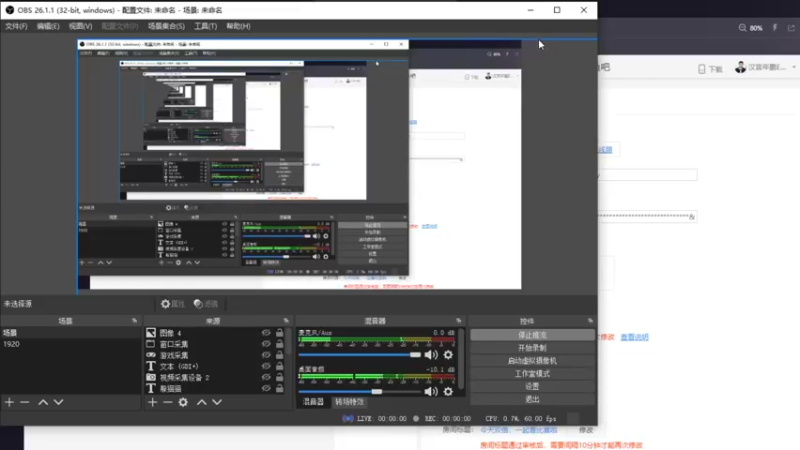Add a new source with plus icon
Screen dimensions: 800x450
[152, 403]
